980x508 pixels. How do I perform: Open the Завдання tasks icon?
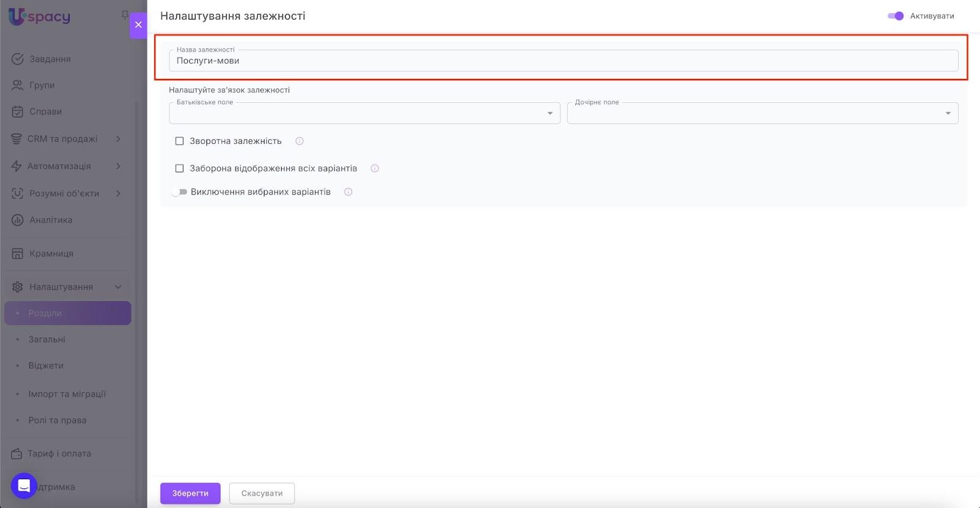pyautogui.click(x=18, y=59)
